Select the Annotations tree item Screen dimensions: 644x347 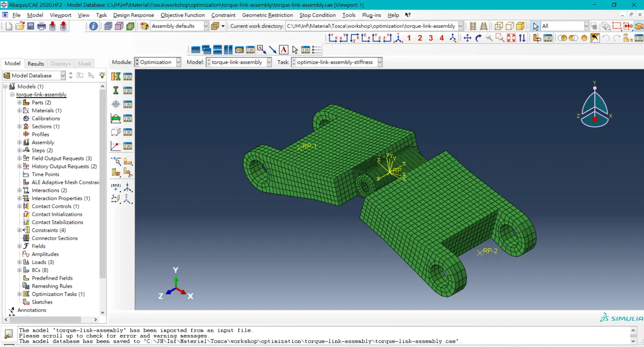pyautogui.click(x=32, y=310)
